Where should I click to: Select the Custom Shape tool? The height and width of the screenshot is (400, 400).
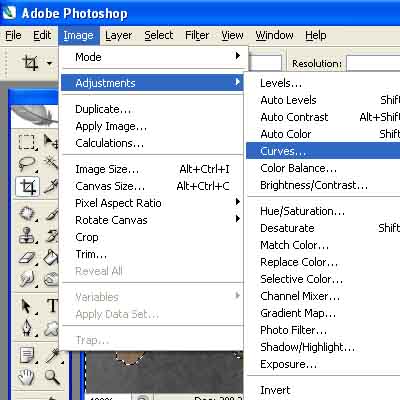51,328
